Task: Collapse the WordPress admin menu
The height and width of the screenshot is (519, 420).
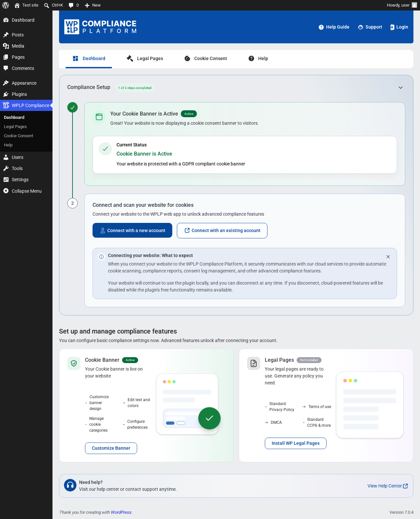Action: click(26, 191)
